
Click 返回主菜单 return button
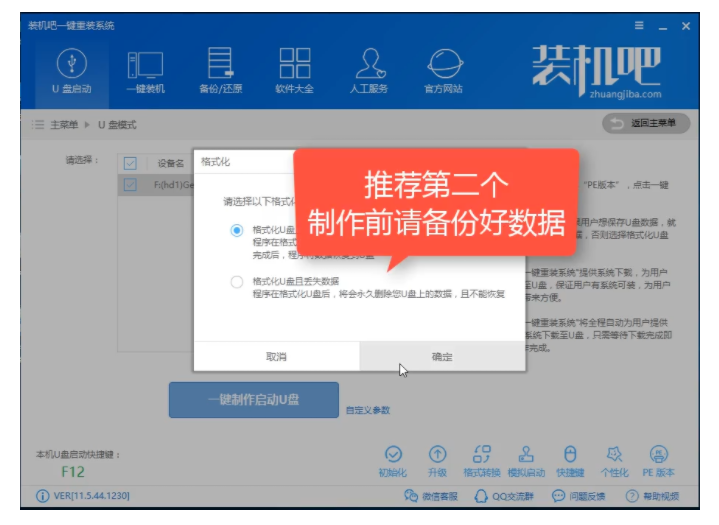click(x=646, y=123)
